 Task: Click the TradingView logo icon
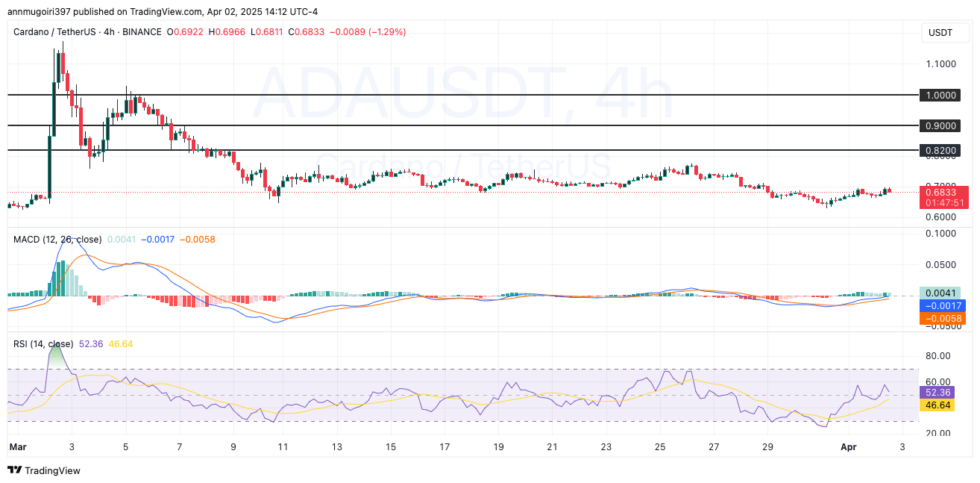pyautogui.click(x=14, y=470)
